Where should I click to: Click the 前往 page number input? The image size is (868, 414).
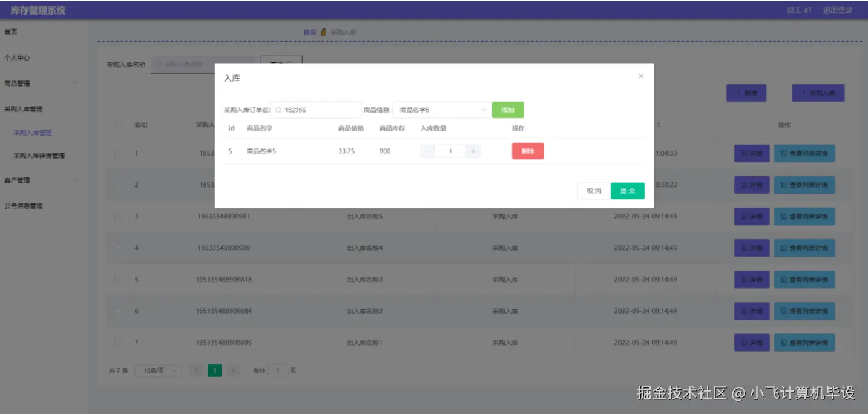pyautogui.click(x=278, y=370)
